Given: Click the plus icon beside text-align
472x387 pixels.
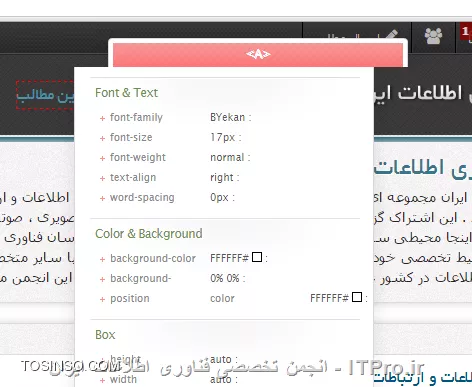Looking at the screenshot, I should [102, 178].
